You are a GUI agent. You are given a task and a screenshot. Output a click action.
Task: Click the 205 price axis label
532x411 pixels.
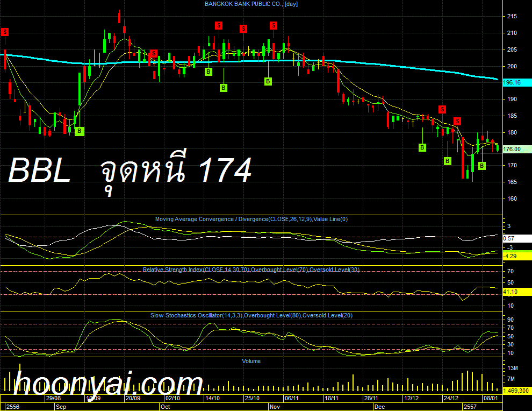(512, 49)
